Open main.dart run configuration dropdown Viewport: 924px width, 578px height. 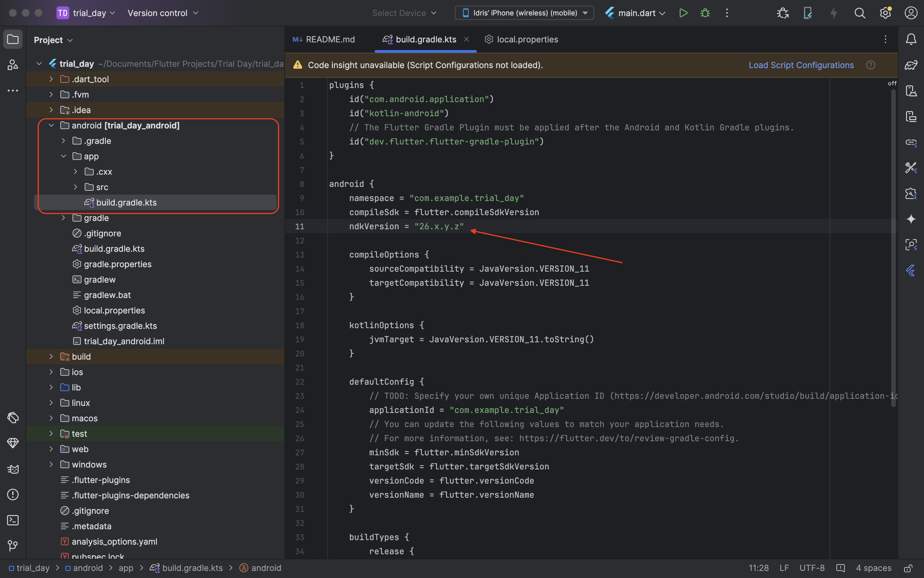(x=635, y=13)
